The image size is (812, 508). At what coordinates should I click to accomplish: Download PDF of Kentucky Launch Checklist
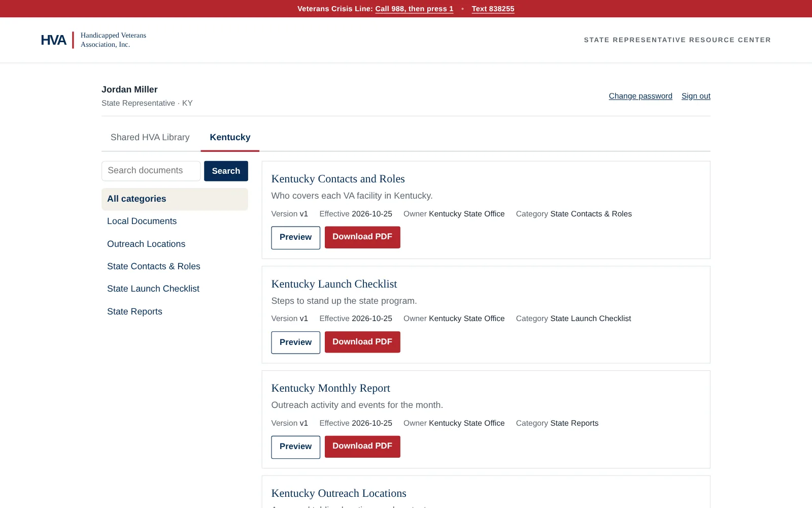(x=362, y=342)
